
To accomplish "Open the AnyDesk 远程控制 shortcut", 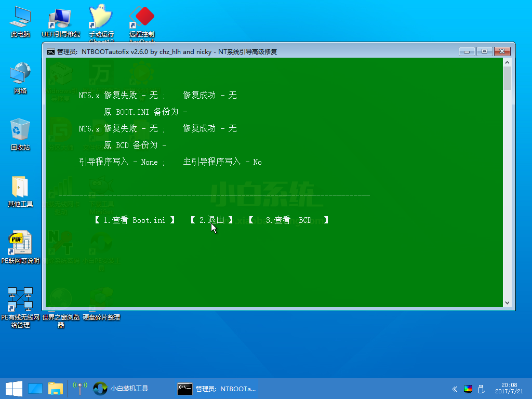I will [141, 22].
